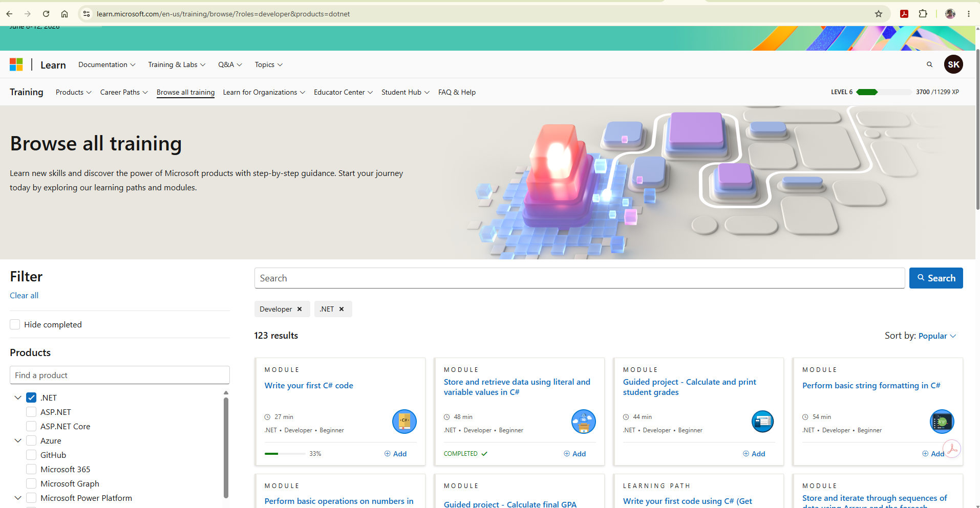
Task: Remove the Developer filter tag
Action: click(x=300, y=309)
